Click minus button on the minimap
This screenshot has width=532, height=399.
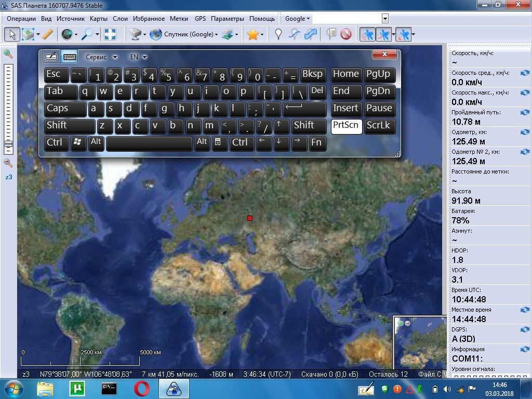407,323
